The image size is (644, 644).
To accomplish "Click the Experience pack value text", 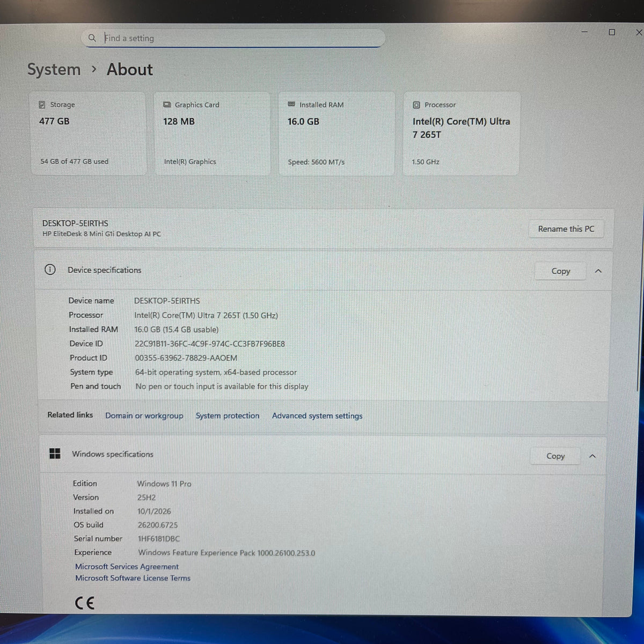I will (x=227, y=553).
